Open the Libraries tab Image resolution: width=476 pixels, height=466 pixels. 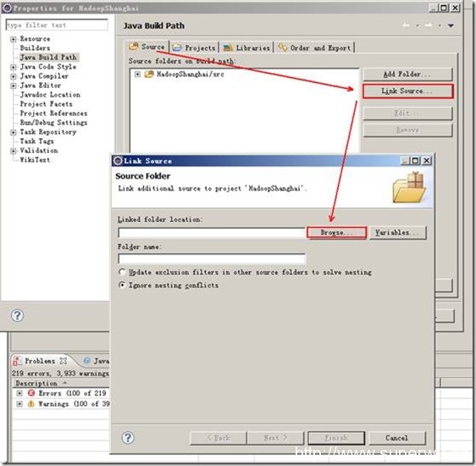click(x=246, y=47)
